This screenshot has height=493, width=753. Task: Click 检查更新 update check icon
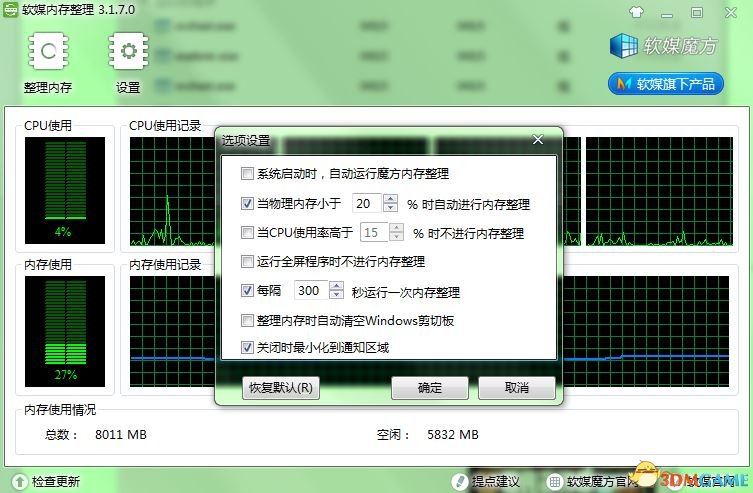tap(19, 481)
